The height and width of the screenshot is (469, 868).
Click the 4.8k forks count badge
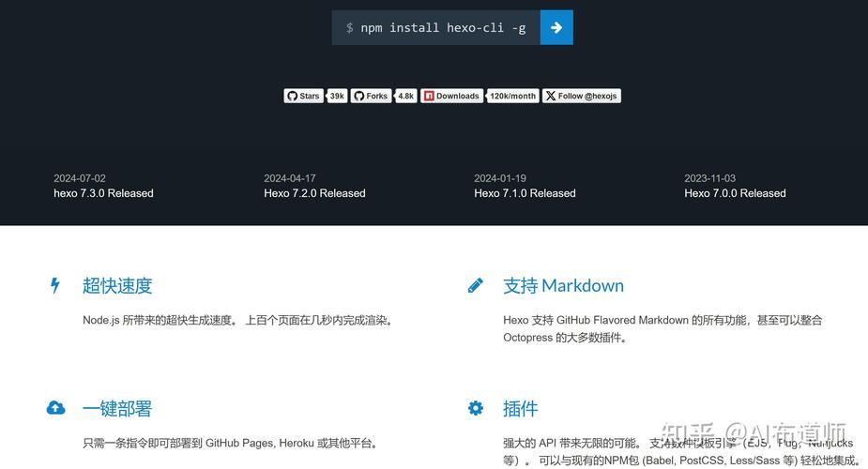click(405, 96)
